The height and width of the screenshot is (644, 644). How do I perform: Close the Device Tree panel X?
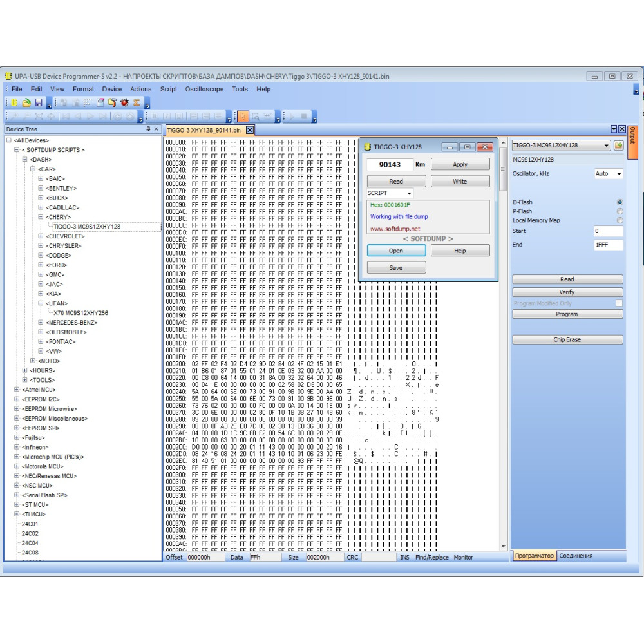(156, 129)
